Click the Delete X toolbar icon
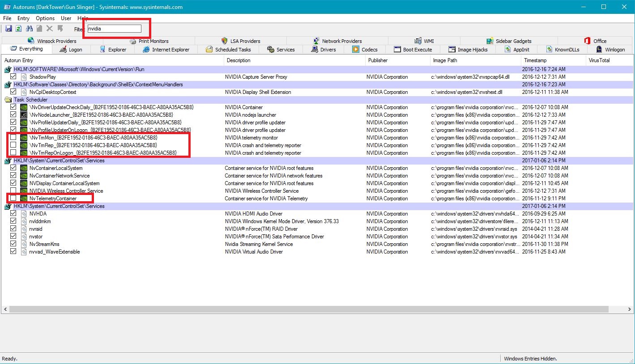635x364 pixels. [x=50, y=29]
